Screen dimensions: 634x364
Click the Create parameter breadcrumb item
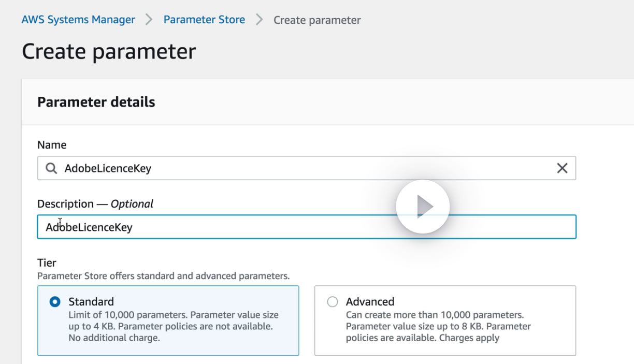317,20
